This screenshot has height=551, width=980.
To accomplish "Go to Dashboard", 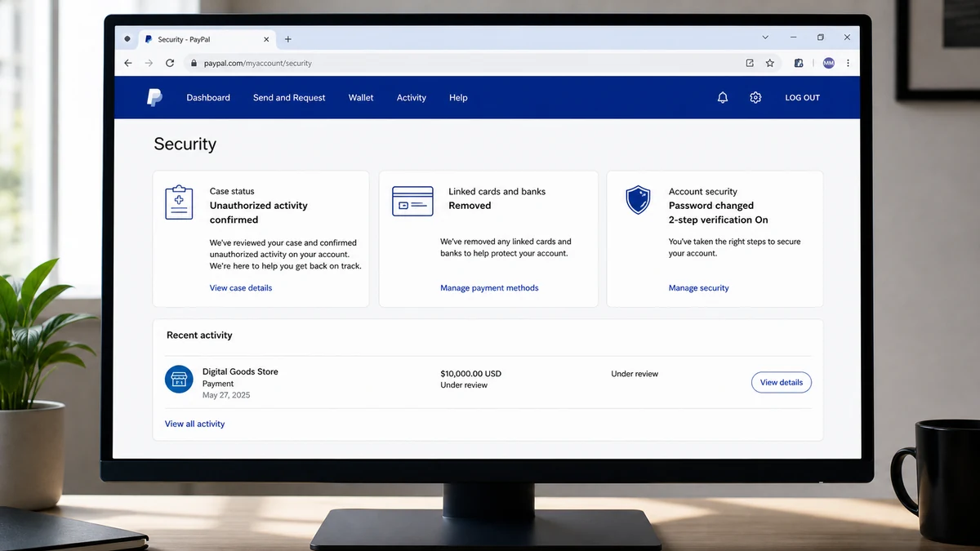I will pyautogui.click(x=208, y=98).
